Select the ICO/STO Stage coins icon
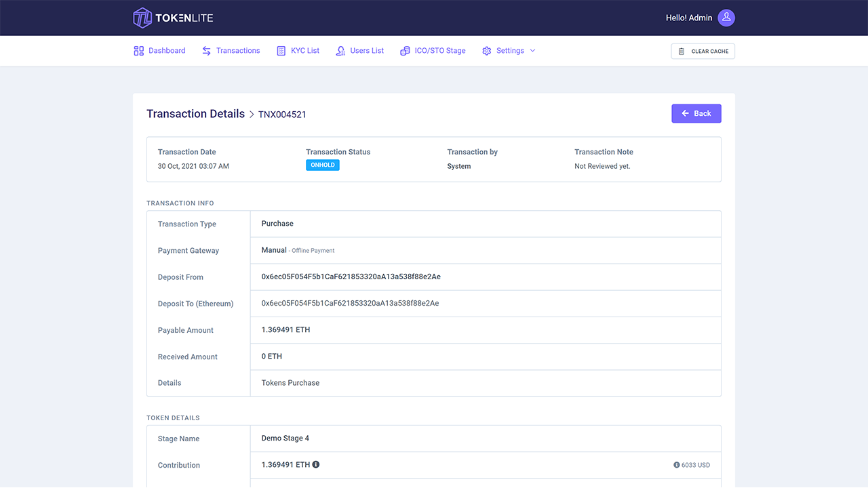Image resolution: width=868 pixels, height=488 pixels. [405, 50]
